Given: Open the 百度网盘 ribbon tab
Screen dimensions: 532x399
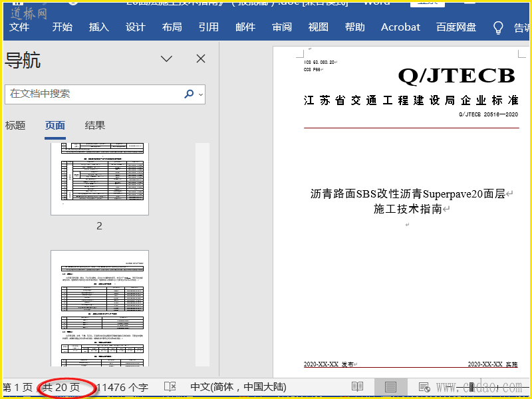Looking at the screenshot, I should click(456, 27).
